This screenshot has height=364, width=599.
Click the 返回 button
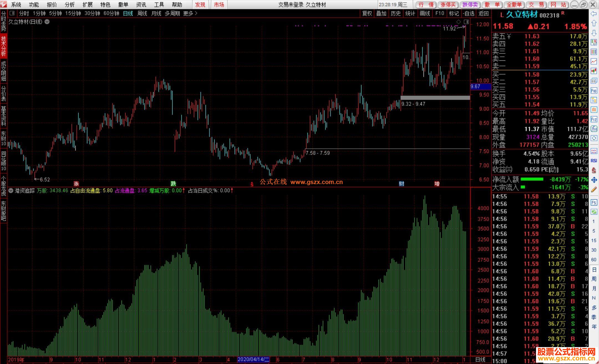[484, 13]
